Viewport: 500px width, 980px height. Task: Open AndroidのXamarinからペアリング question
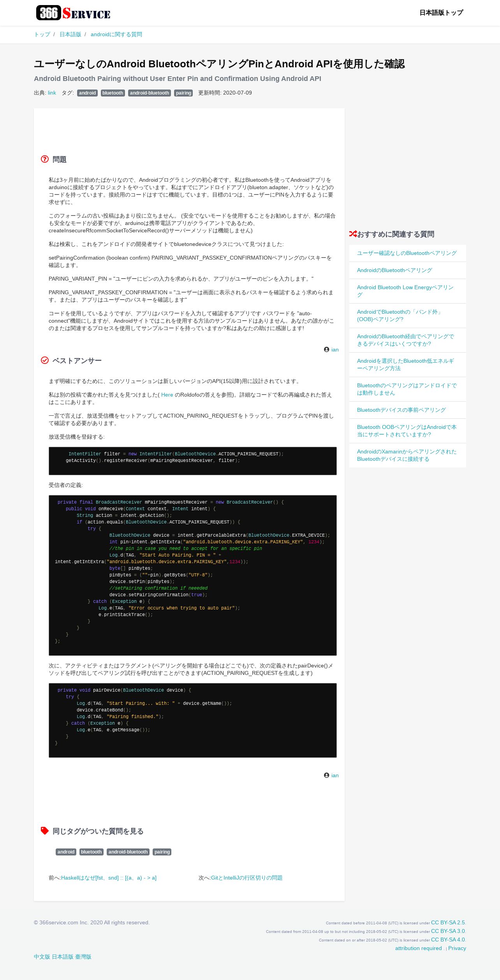point(407,455)
